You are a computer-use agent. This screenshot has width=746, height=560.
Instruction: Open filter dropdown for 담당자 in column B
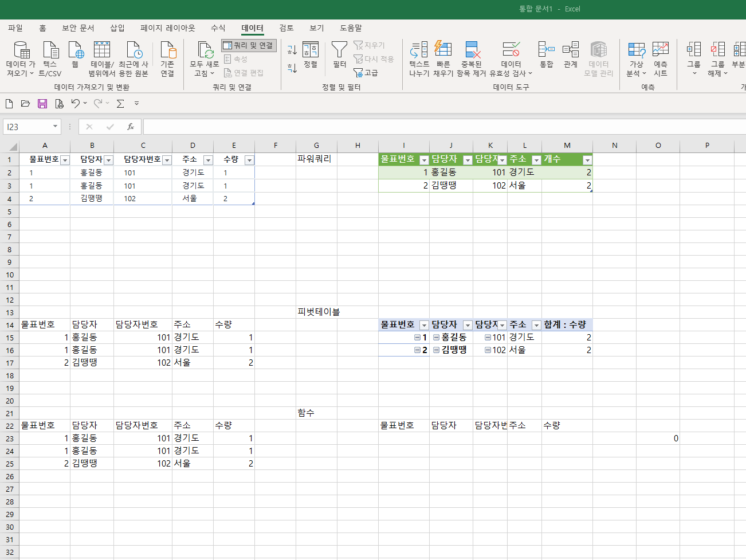click(x=108, y=160)
